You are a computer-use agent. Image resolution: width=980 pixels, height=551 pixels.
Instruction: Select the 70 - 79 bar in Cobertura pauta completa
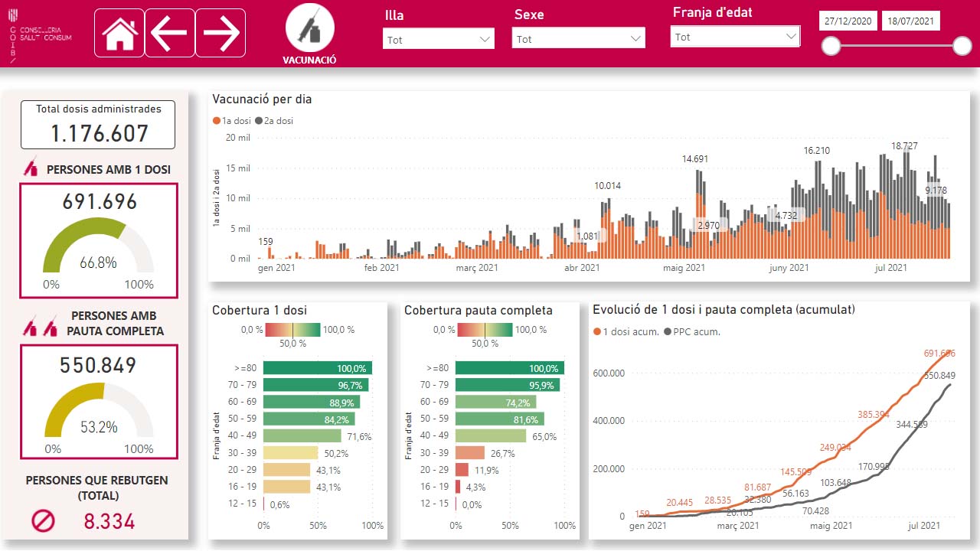click(508, 385)
